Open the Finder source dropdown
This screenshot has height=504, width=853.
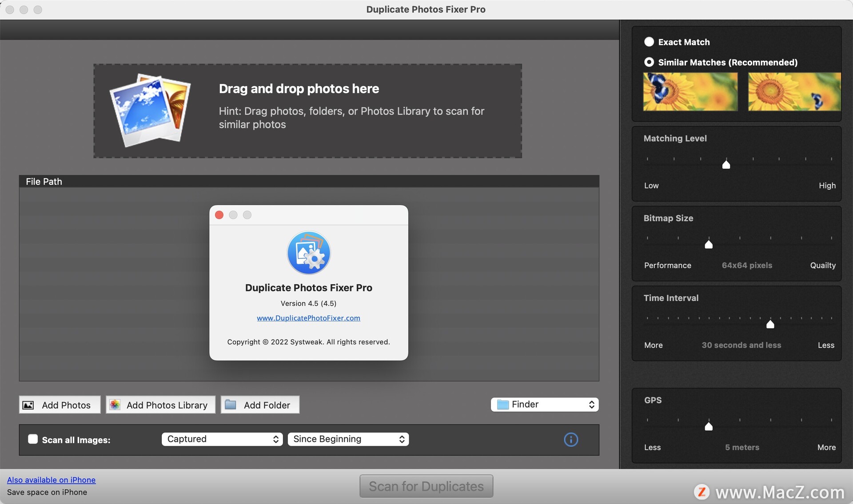[545, 405]
